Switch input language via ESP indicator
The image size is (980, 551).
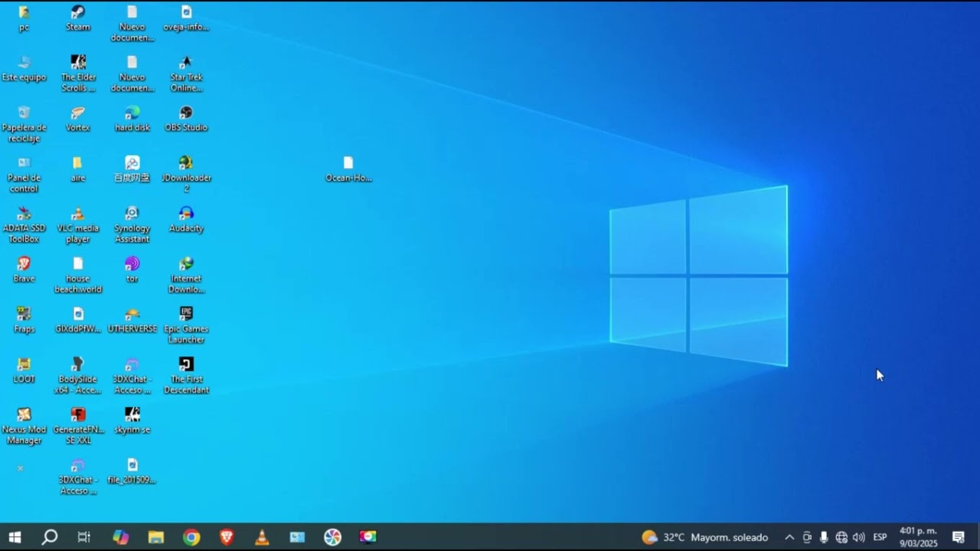[880, 537]
